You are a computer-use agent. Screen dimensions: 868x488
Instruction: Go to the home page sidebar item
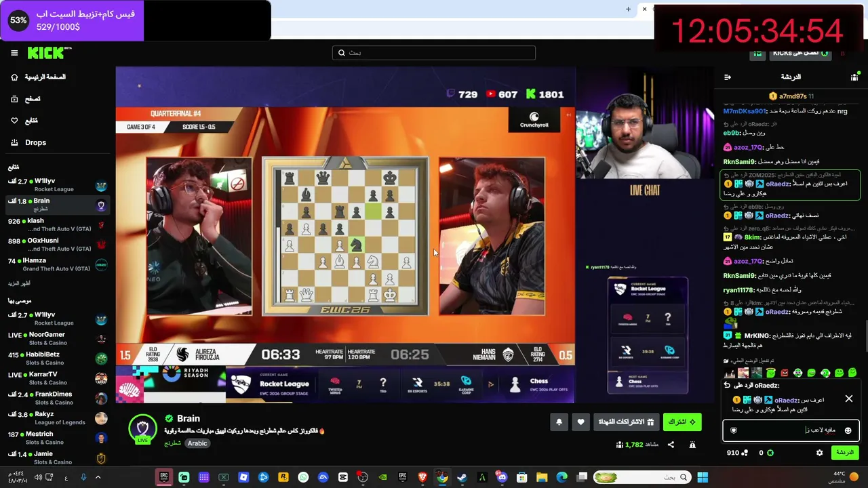point(39,77)
